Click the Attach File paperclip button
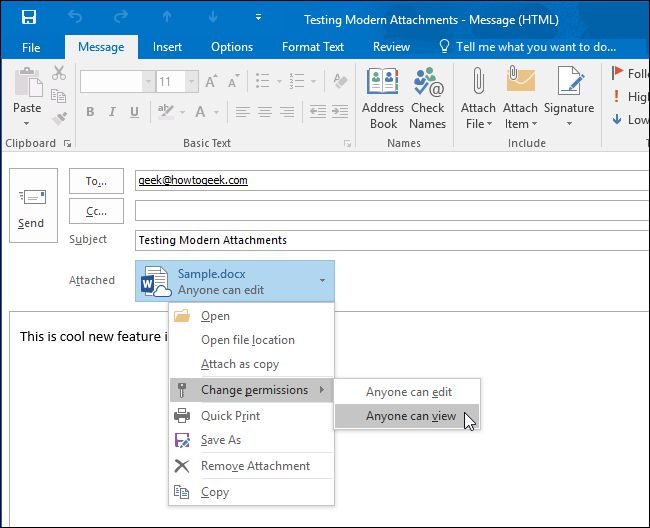This screenshot has width=650, height=528. pos(478,99)
